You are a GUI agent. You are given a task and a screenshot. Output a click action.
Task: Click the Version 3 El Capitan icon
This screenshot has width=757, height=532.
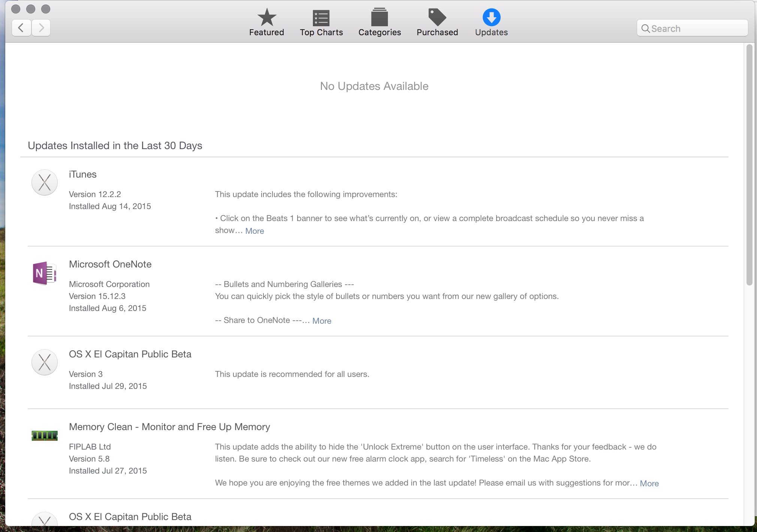45,362
